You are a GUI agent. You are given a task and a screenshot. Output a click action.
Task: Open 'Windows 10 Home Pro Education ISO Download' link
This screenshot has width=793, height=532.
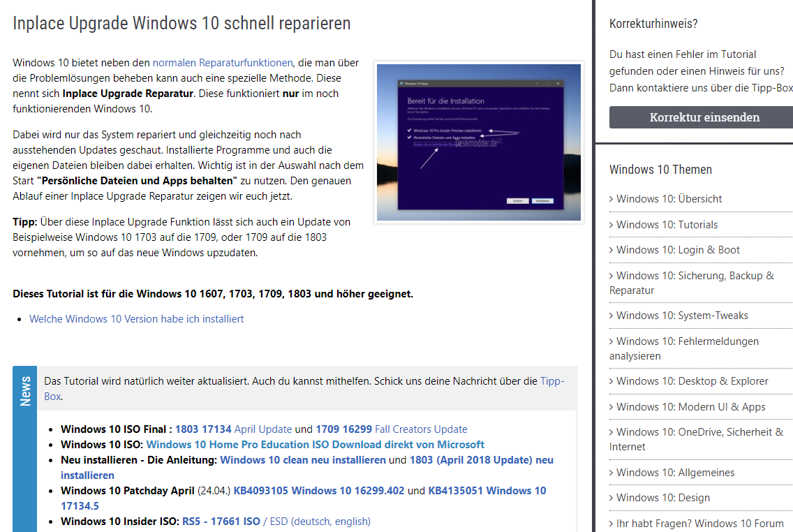[315, 445]
